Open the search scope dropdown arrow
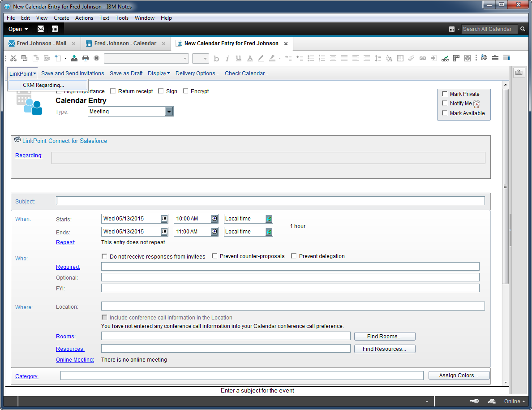532x410 pixels. coord(459,30)
